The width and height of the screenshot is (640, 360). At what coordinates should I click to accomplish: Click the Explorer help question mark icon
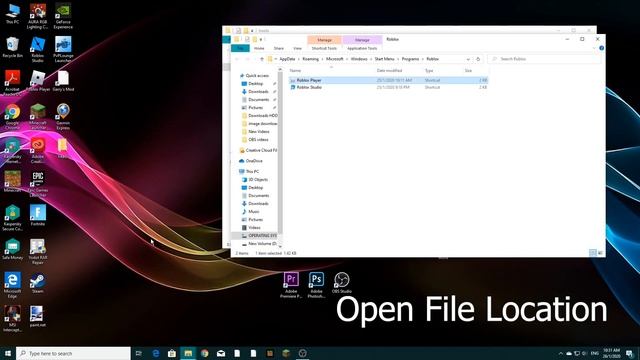click(602, 48)
